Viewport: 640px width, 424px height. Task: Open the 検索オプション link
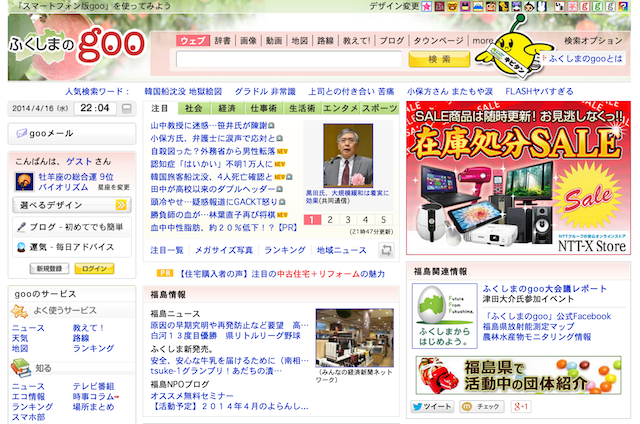(593, 41)
